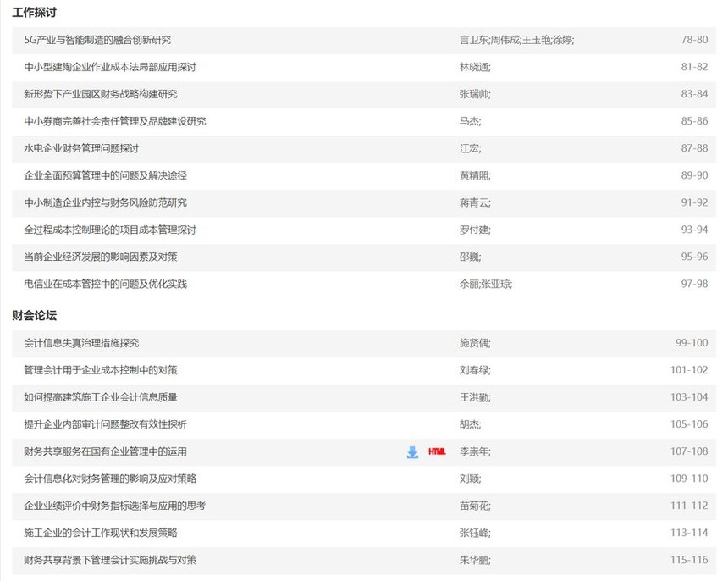Click page range 101-102
The width and height of the screenshot is (728, 581).
coord(689,370)
